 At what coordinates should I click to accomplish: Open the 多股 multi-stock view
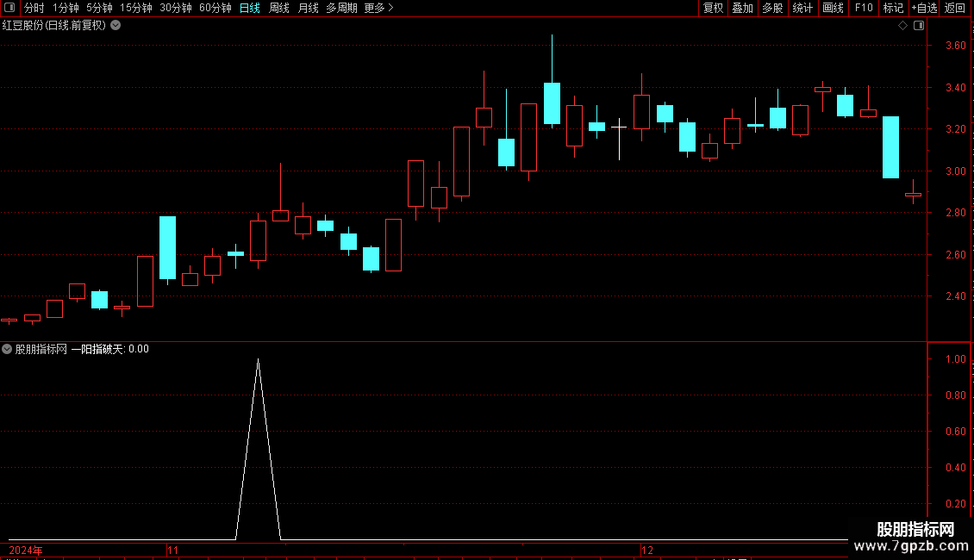[772, 8]
